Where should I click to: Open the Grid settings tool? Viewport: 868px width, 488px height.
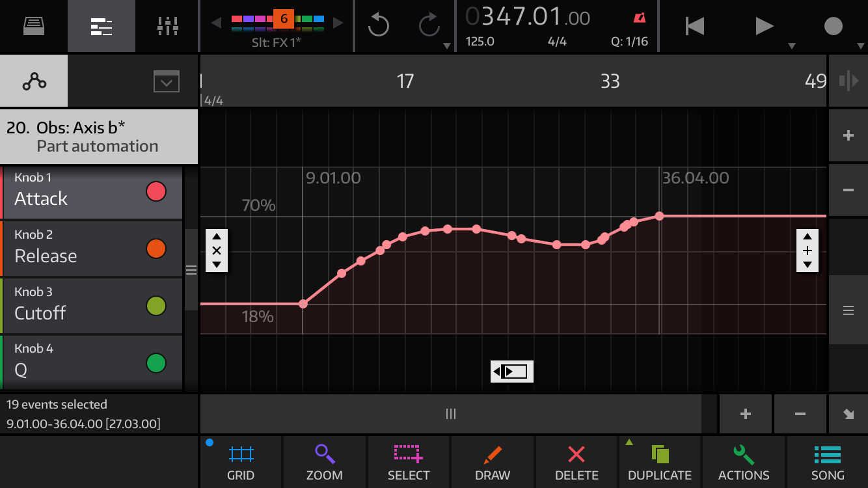(x=241, y=462)
